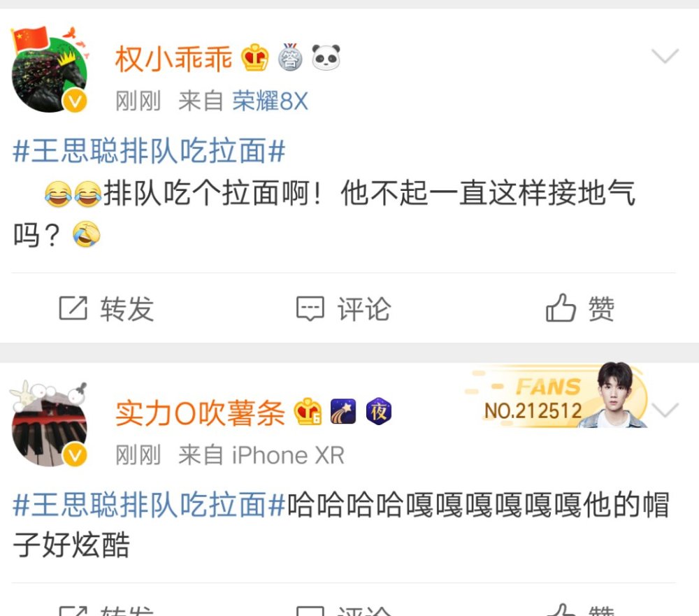
Task: Open 权小乖乖 username link
Action: click(x=173, y=59)
